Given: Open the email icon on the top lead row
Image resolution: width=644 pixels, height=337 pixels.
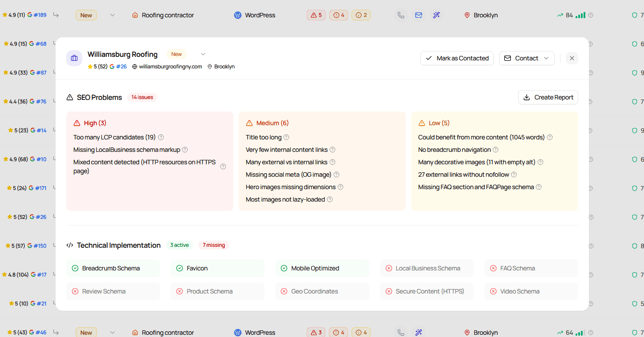Looking at the screenshot, I should pyautogui.click(x=418, y=15).
